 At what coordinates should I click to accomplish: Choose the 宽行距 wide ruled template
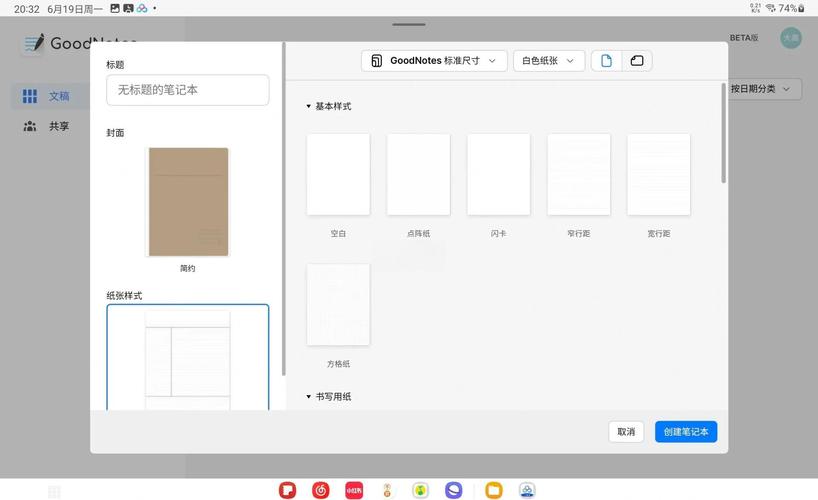coord(659,174)
